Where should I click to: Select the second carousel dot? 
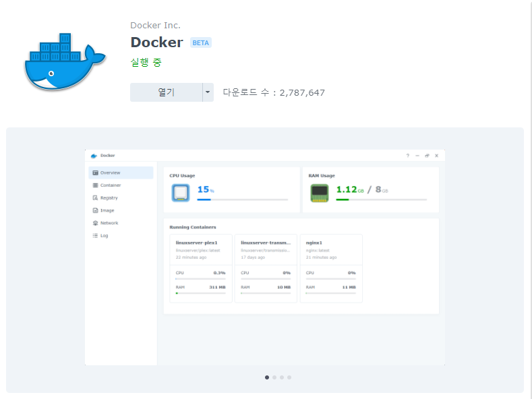274,377
